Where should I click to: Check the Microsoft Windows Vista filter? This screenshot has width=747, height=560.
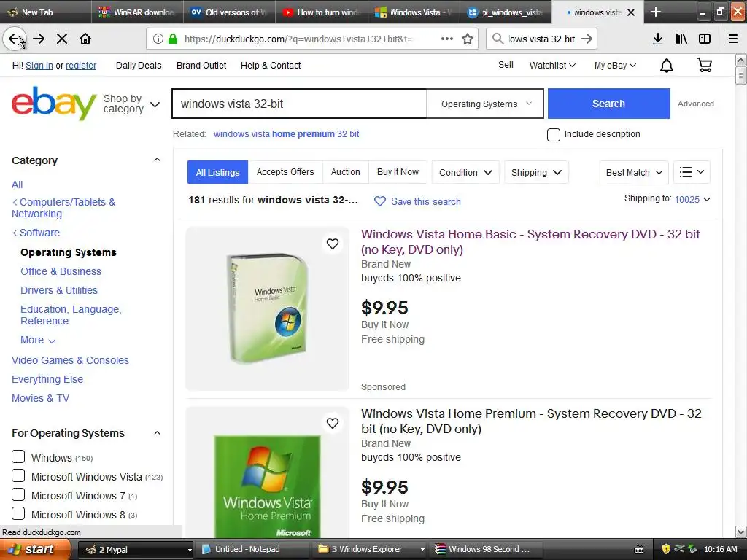tap(18, 475)
